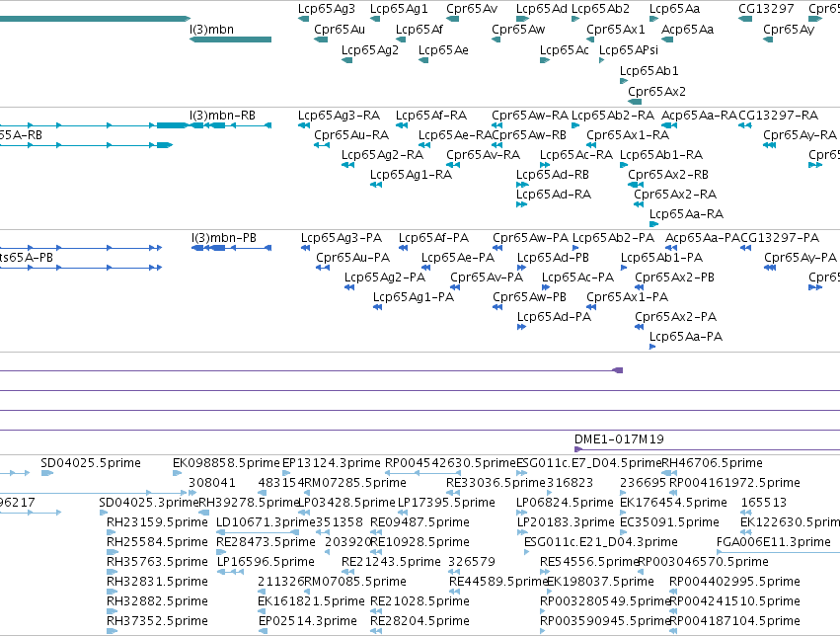Viewport: 840px width, 636px height.
Task: Click the Acp65Aa-PA protein label
Action: point(703,237)
